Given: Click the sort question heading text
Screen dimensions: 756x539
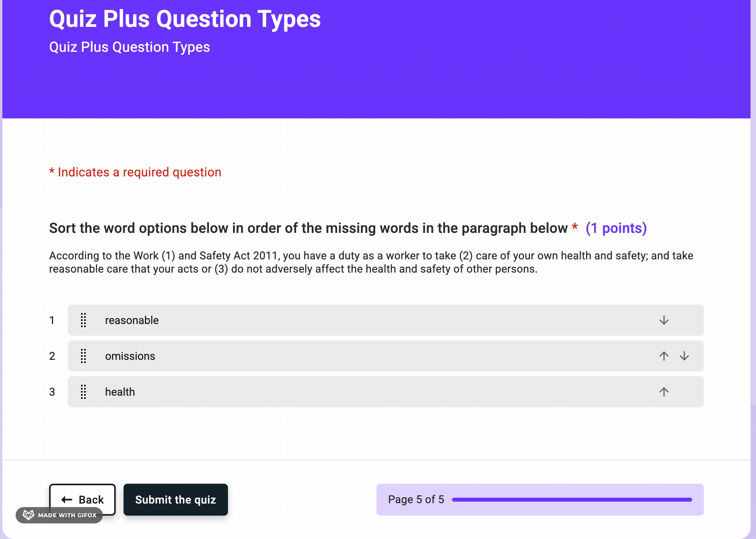Looking at the screenshot, I should click(308, 228).
